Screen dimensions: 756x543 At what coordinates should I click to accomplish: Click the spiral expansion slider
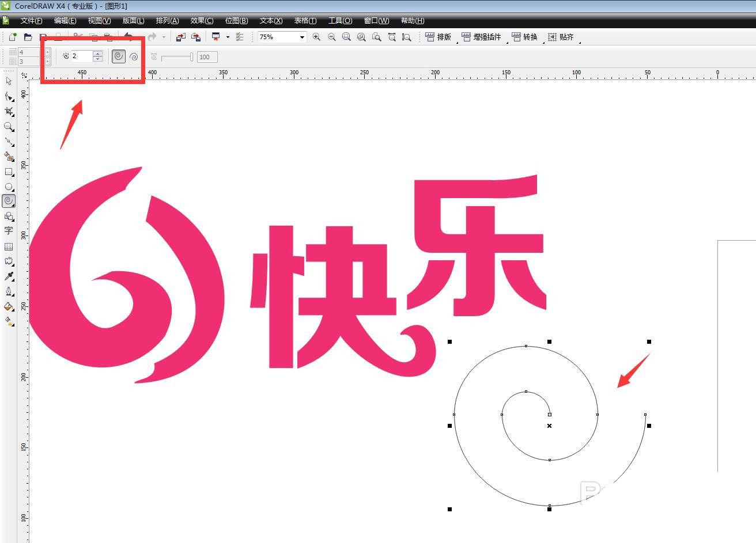click(176, 56)
